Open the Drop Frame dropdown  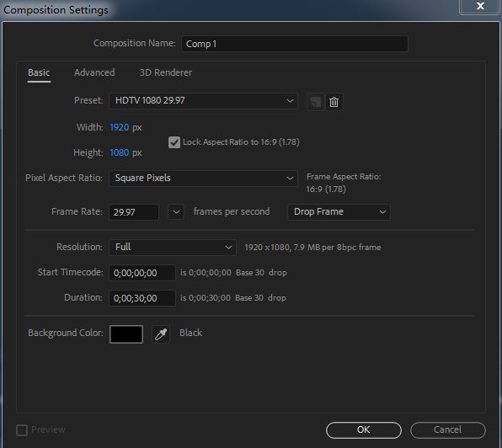[x=339, y=212]
